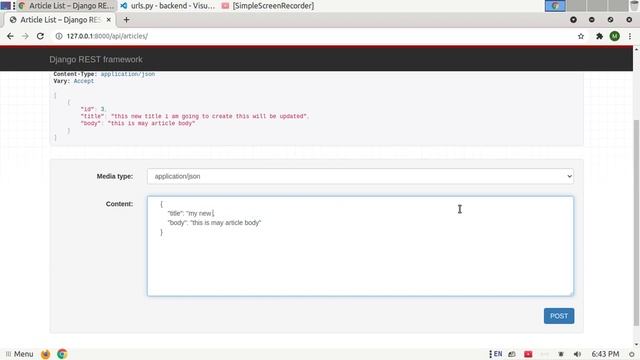
Task: Bookmark this page with the star icon
Action: pyautogui.click(x=581, y=36)
